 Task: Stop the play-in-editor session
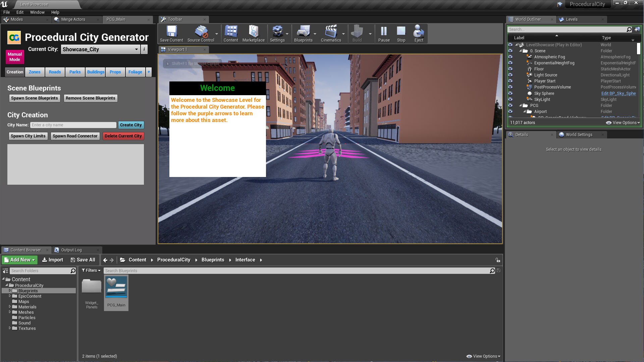tap(401, 34)
